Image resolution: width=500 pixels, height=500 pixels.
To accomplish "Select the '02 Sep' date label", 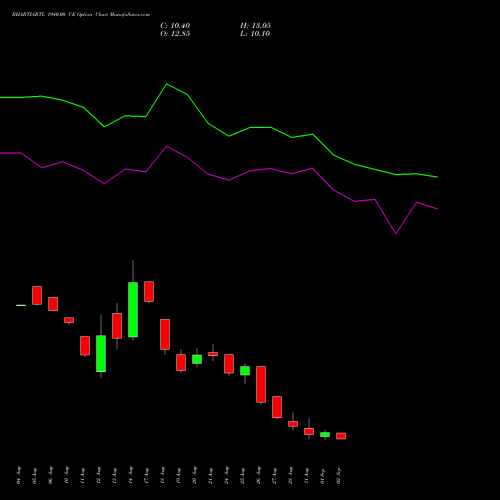I will [x=339, y=475].
